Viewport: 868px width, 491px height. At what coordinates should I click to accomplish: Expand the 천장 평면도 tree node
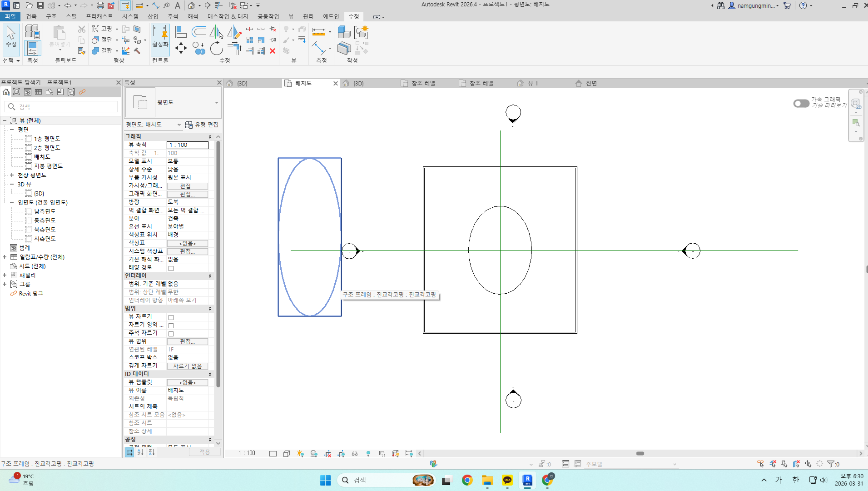tap(12, 175)
